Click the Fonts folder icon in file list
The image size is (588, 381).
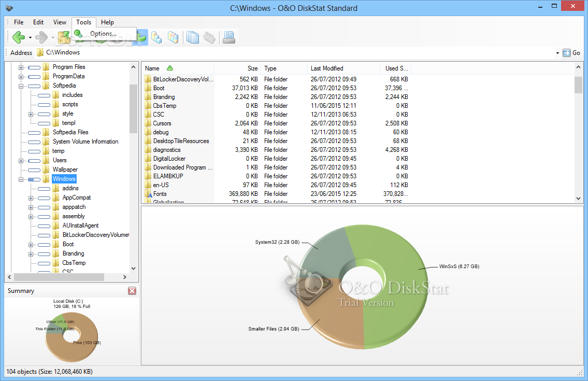(148, 194)
